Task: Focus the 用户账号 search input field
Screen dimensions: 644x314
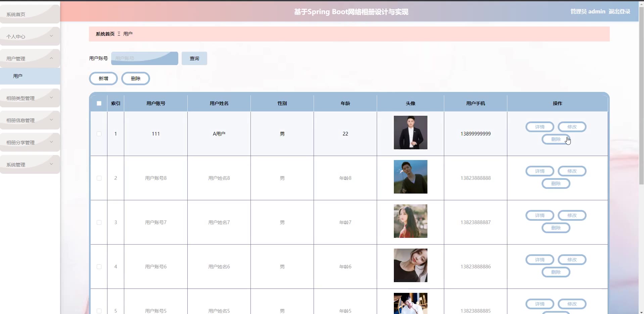Action: 144,58
